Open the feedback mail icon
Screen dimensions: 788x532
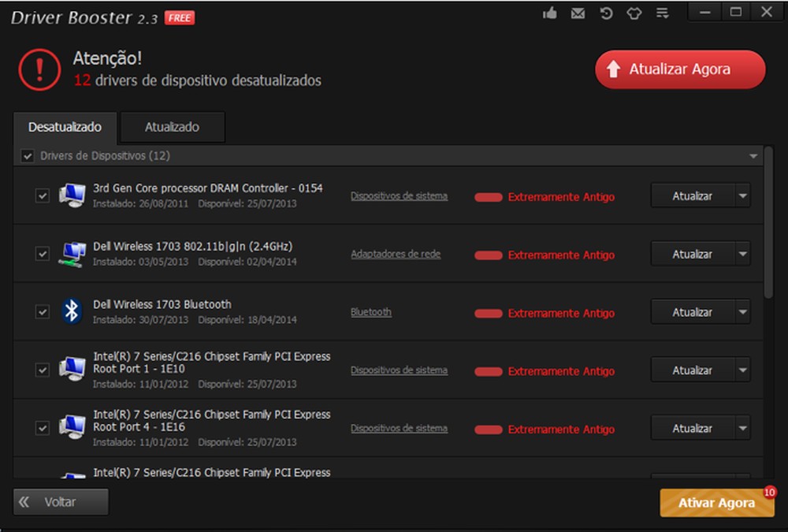coord(578,13)
